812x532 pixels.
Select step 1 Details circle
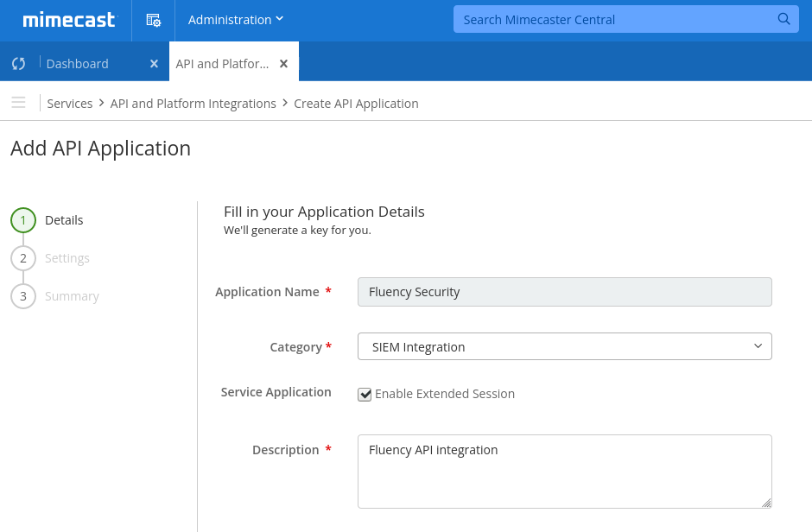pyautogui.click(x=23, y=220)
